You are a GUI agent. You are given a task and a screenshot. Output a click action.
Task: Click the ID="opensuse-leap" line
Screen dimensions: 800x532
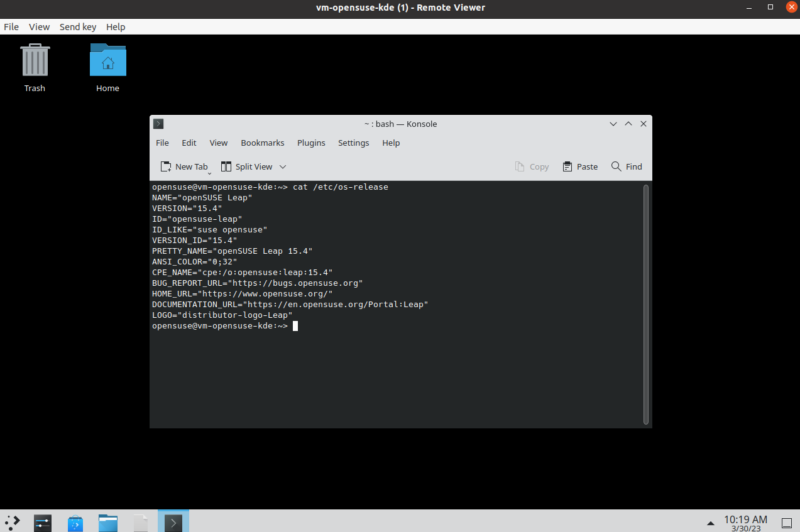coord(197,219)
